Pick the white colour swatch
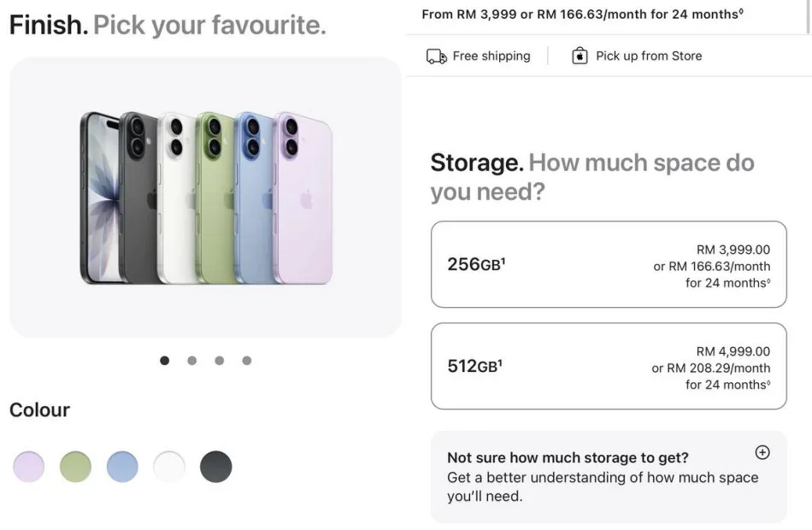Image resolution: width=812 pixels, height=530 pixels. pos(169,467)
